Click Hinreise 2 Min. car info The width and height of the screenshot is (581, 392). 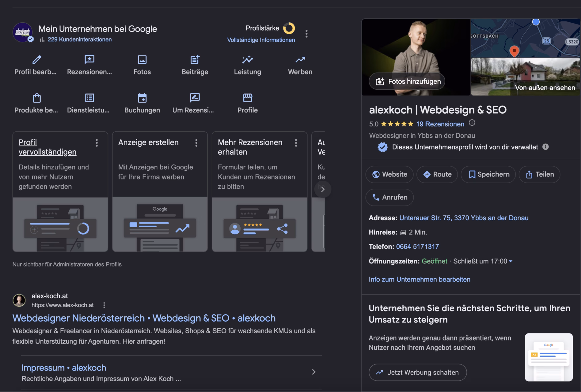pos(398,232)
